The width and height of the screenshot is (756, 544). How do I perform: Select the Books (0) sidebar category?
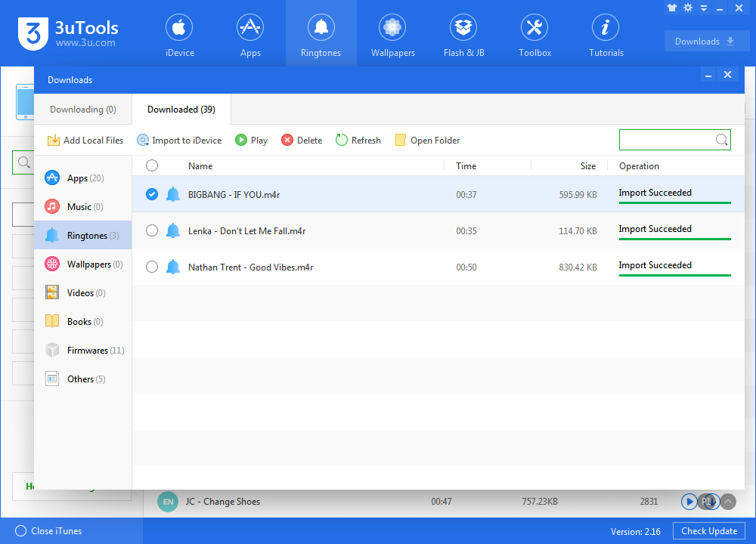(83, 321)
